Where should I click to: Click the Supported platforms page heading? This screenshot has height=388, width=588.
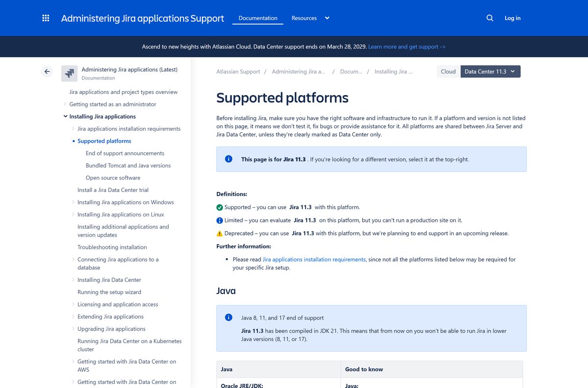(282, 98)
